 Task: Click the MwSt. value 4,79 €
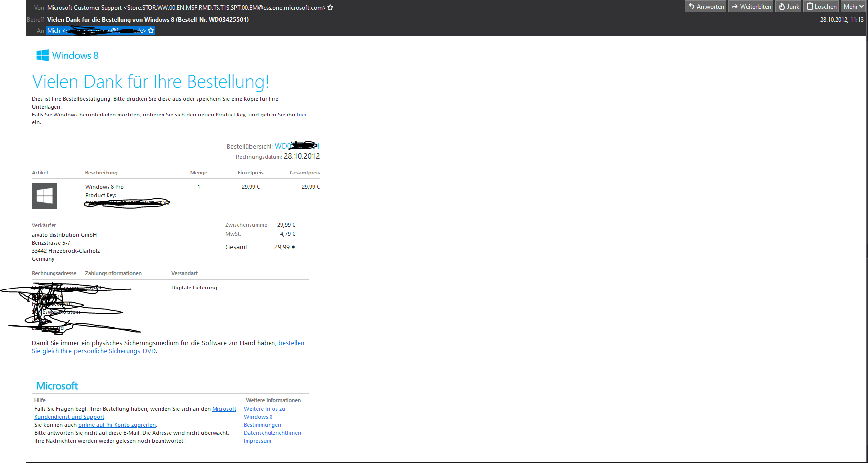pos(288,234)
